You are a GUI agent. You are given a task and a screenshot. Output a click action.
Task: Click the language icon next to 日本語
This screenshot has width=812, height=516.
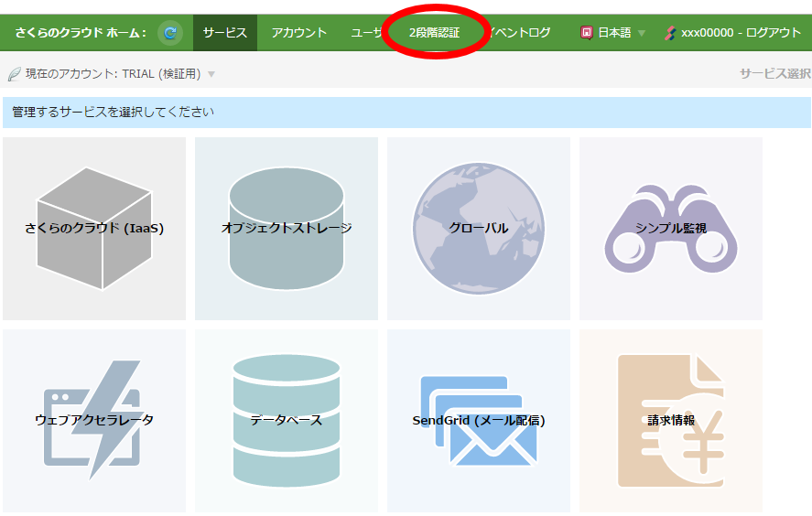(586, 33)
